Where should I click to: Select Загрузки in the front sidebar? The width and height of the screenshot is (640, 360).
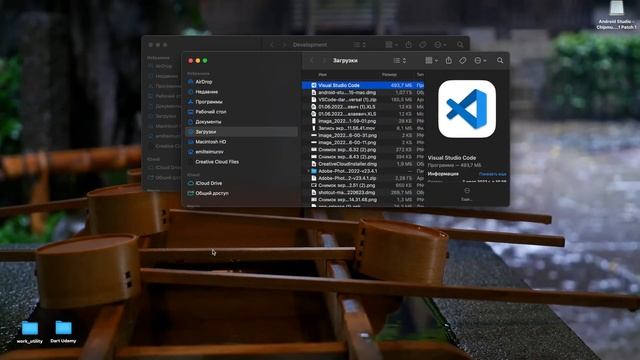pyautogui.click(x=242, y=131)
